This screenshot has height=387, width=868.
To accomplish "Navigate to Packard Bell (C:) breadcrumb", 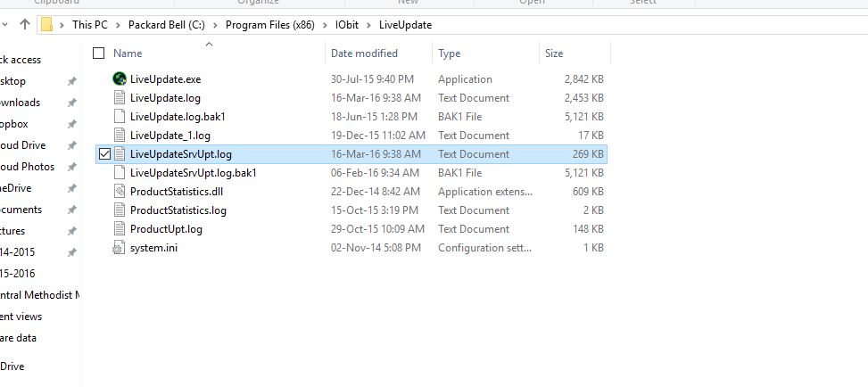I will tap(167, 25).
